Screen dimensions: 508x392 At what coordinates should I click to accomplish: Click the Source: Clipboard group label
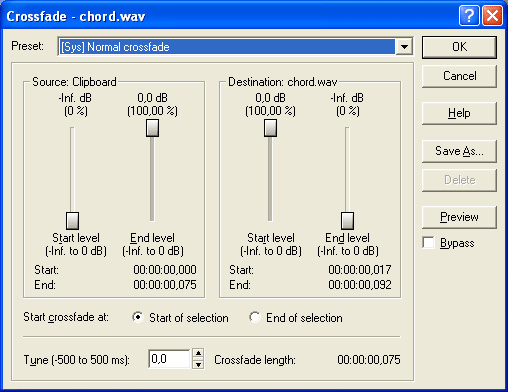pos(74,82)
